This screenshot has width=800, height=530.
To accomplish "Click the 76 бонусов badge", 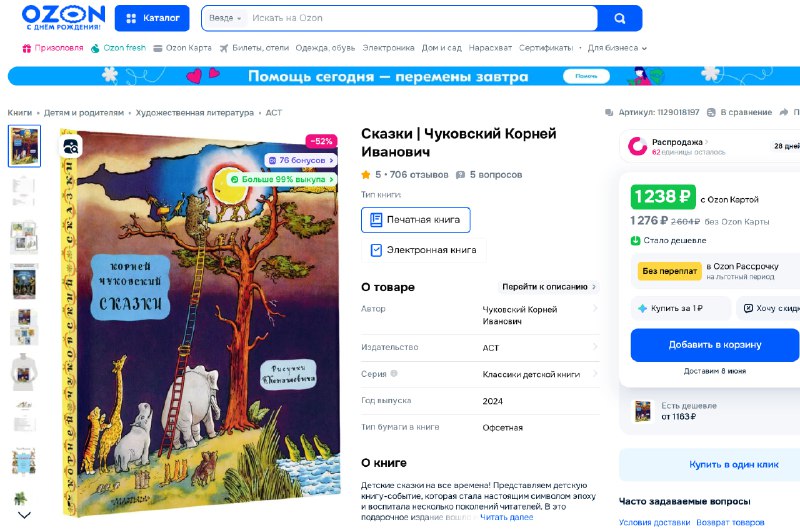I will point(301,160).
